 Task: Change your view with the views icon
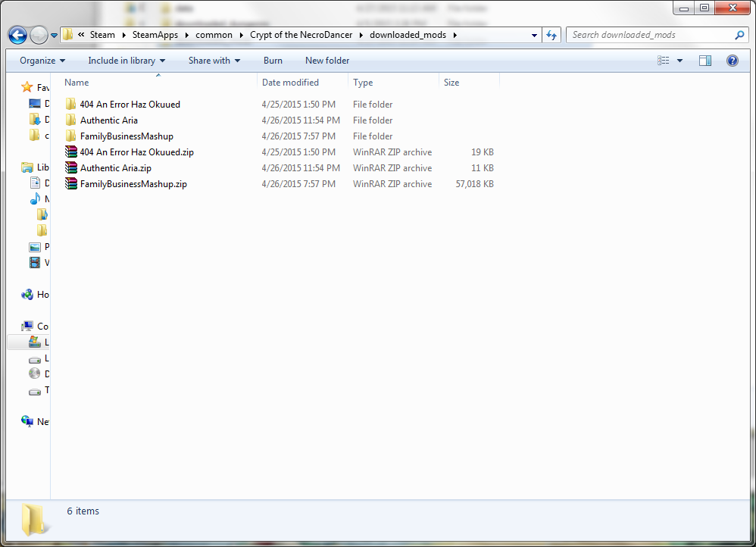664,61
